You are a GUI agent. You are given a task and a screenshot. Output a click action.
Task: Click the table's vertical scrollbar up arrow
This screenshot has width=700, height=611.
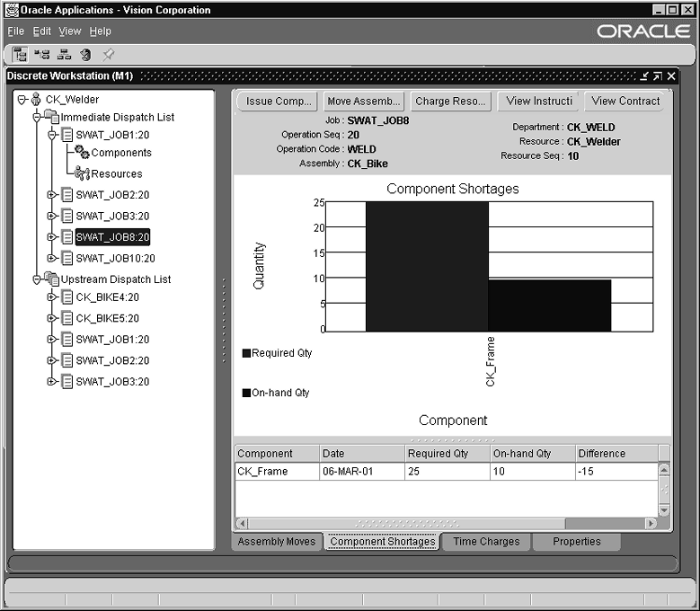coord(664,470)
